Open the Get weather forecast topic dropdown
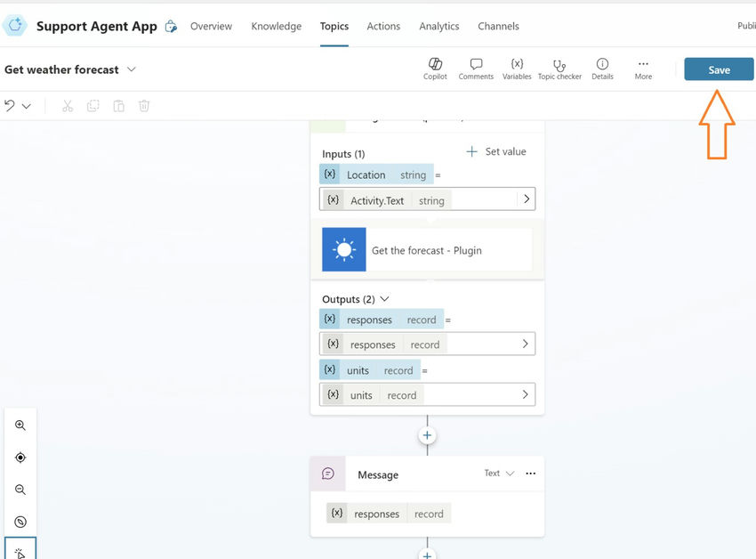This screenshot has height=559, width=756. (131, 69)
